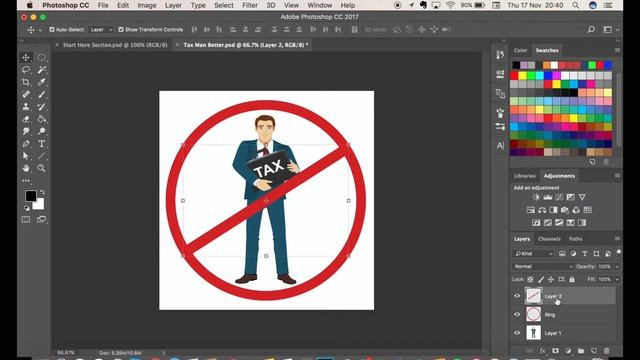This screenshot has height=360, width=640.
Task: Select the Lasso tool
Action: 26,70
